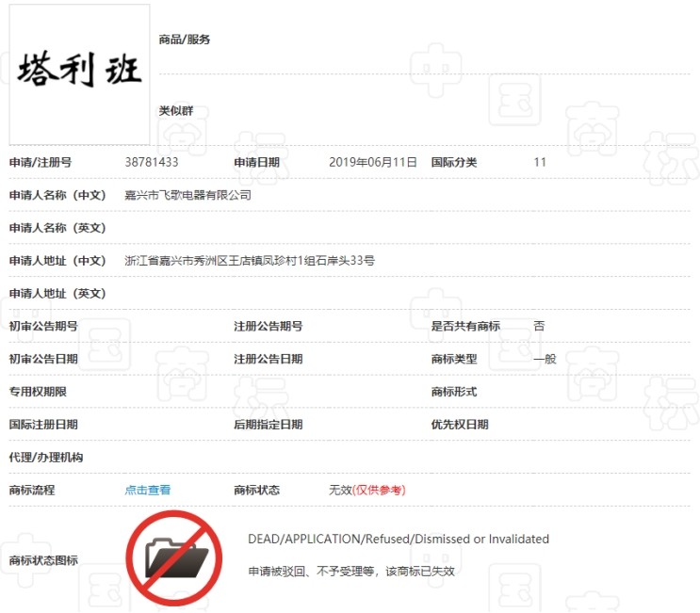
Task: Click the DEAD/APPLICATION/Refused status description
Action: 398,539
